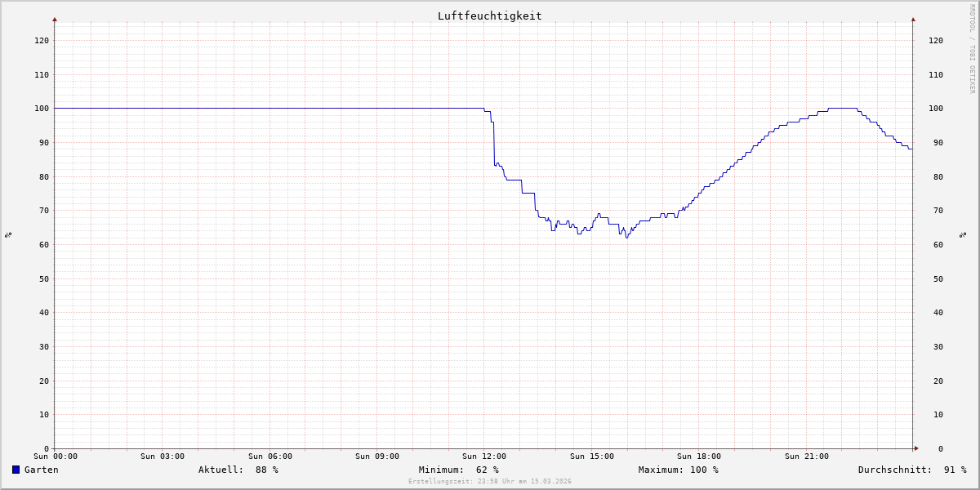The width and height of the screenshot is (980, 490).
Task: Click the Luftfeuchtigkeit chart title
Action: [489, 16]
